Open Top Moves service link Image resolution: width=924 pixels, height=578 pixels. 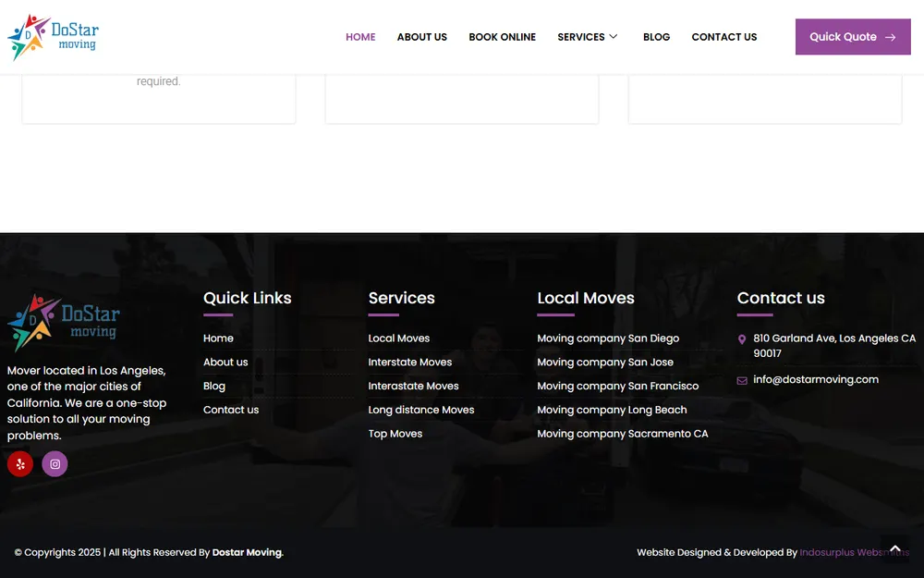click(395, 434)
